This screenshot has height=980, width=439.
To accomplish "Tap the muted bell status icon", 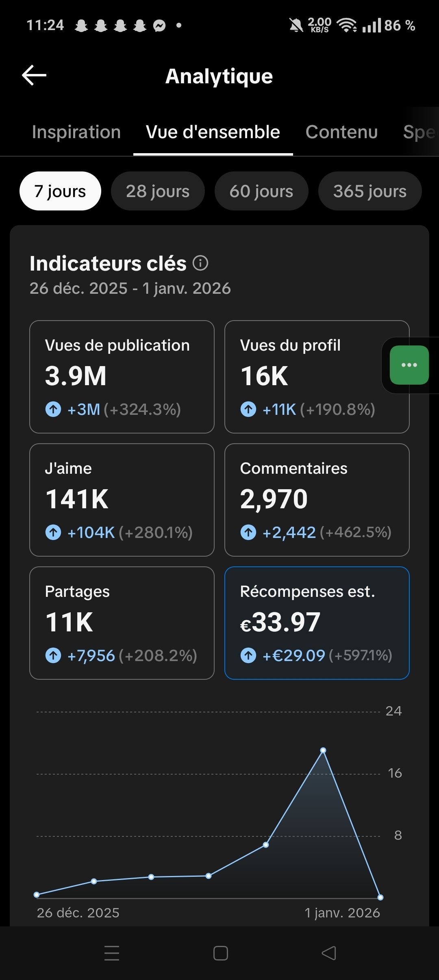I will coord(296,26).
